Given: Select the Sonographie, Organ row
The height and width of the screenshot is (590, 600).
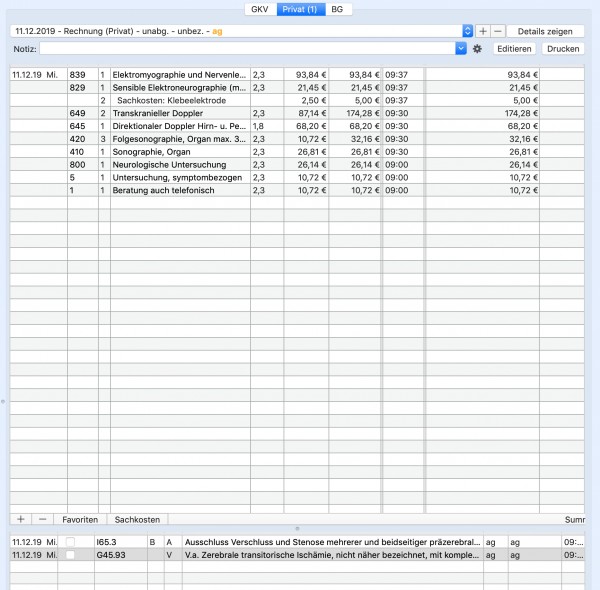Looking at the screenshot, I should pos(297,152).
